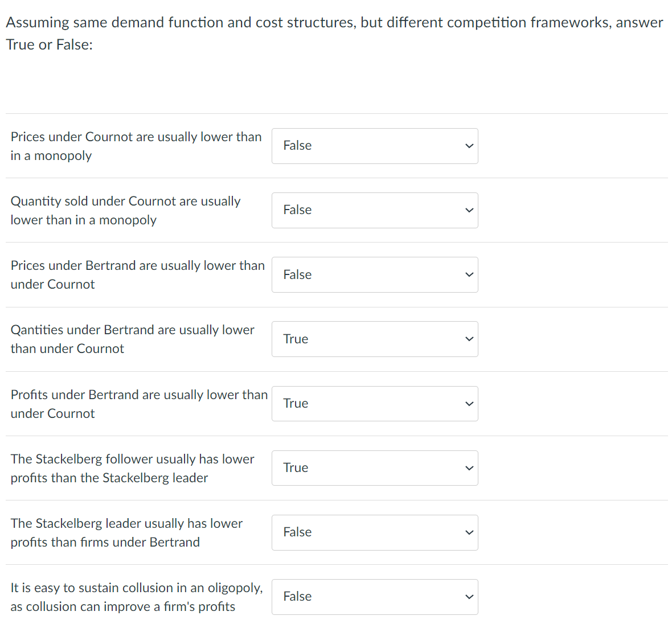Open the collusion in oligopoly answer dropdown

coord(374,597)
